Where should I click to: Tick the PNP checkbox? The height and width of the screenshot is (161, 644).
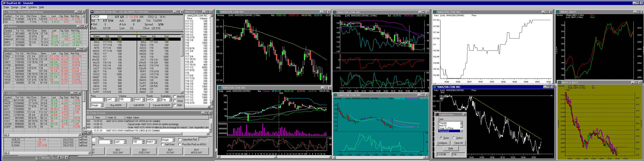click(175, 105)
